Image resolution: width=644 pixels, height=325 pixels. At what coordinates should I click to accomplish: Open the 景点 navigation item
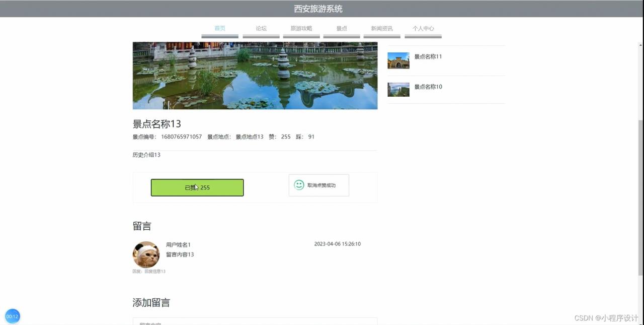pos(341,28)
